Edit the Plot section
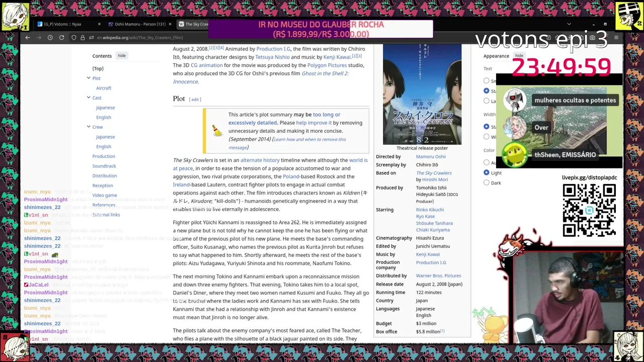This screenshot has height=362, width=644. click(195, 100)
